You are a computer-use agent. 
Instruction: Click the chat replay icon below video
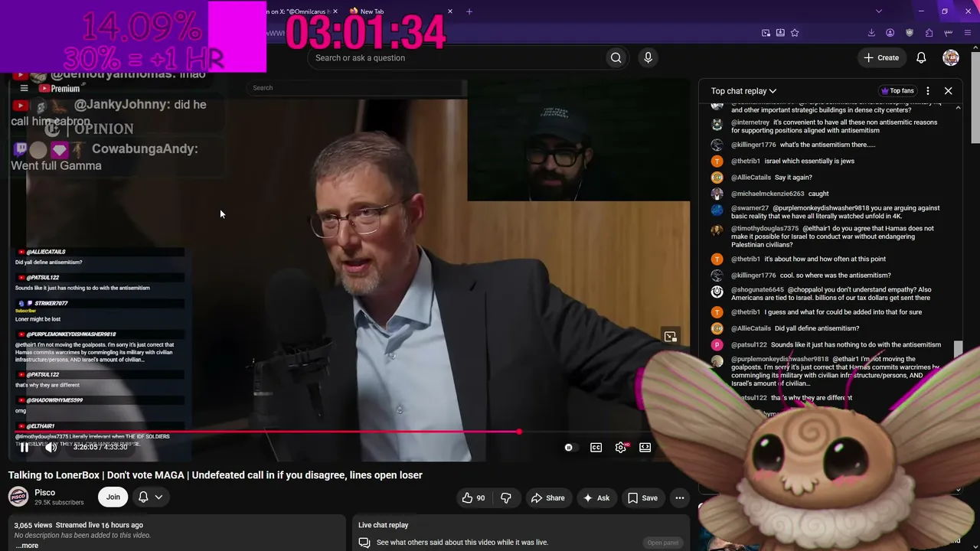coord(364,543)
